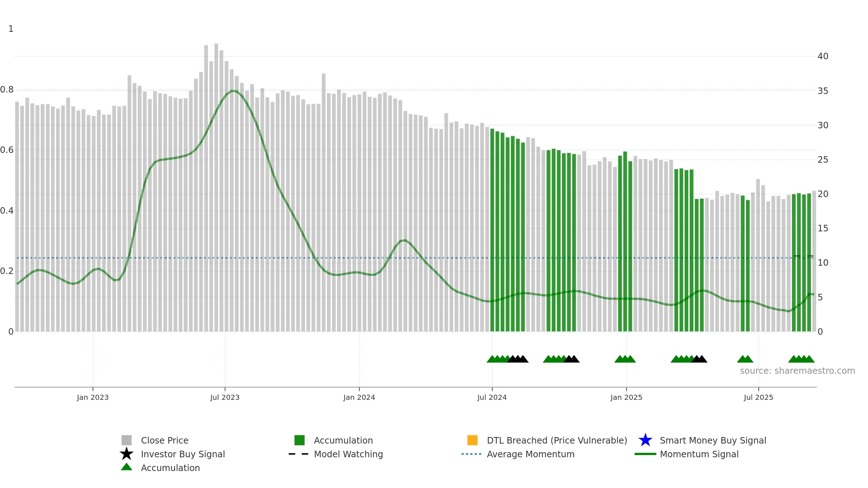Screen dimensions: 868x488
Task: Toggle the Close Price legend label
Action: click(x=165, y=440)
